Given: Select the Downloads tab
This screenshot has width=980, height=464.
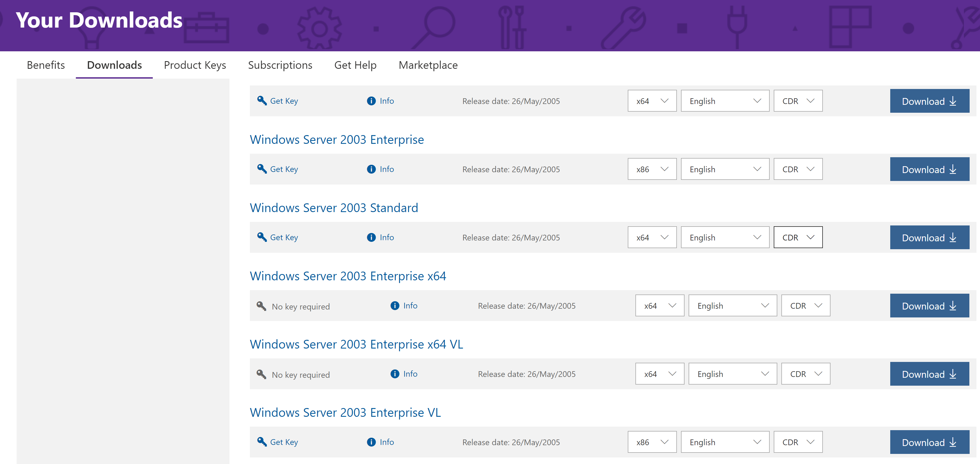Looking at the screenshot, I should 114,65.
